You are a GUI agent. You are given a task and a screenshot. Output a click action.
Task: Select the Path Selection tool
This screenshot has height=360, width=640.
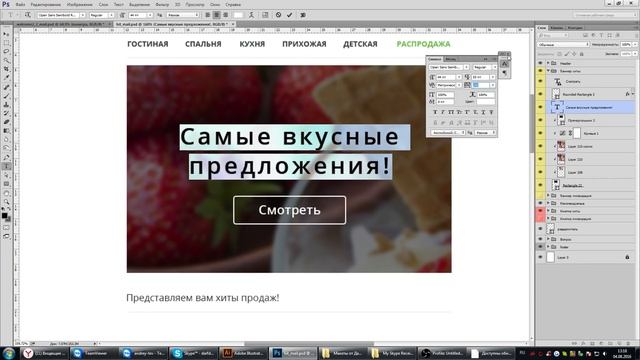(6, 176)
